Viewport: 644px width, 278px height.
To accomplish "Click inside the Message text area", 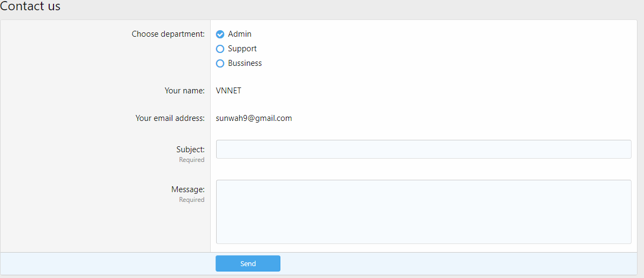I will pyautogui.click(x=423, y=212).
